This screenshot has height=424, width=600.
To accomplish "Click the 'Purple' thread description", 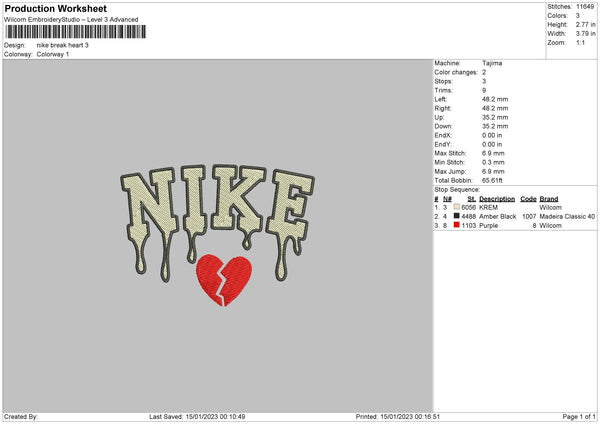I will pyautogui.click(x=488, y=226).
